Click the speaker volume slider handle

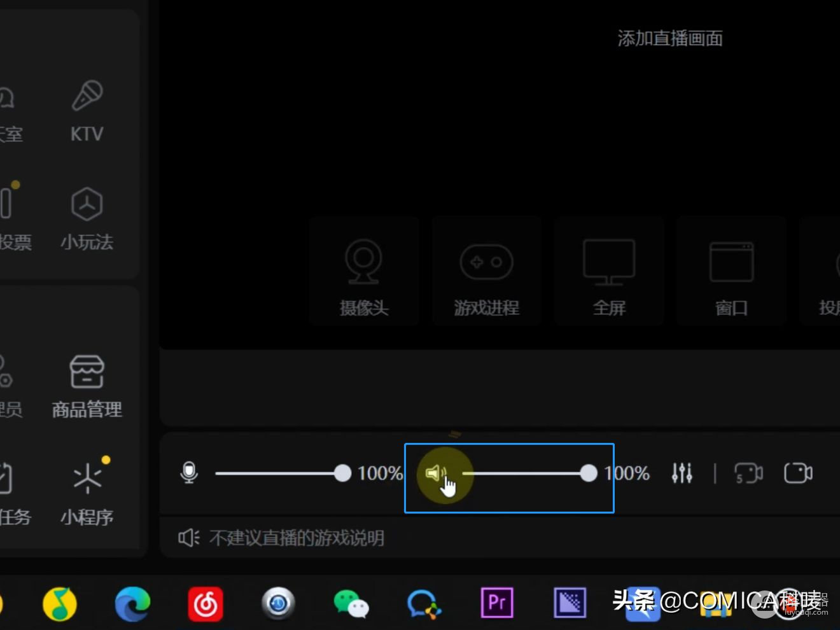click(589, 473)
